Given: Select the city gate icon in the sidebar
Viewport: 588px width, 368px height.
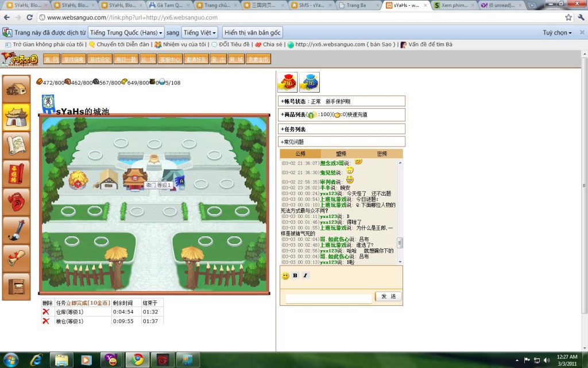Looking at the screenshot, I should click(16, 117).
